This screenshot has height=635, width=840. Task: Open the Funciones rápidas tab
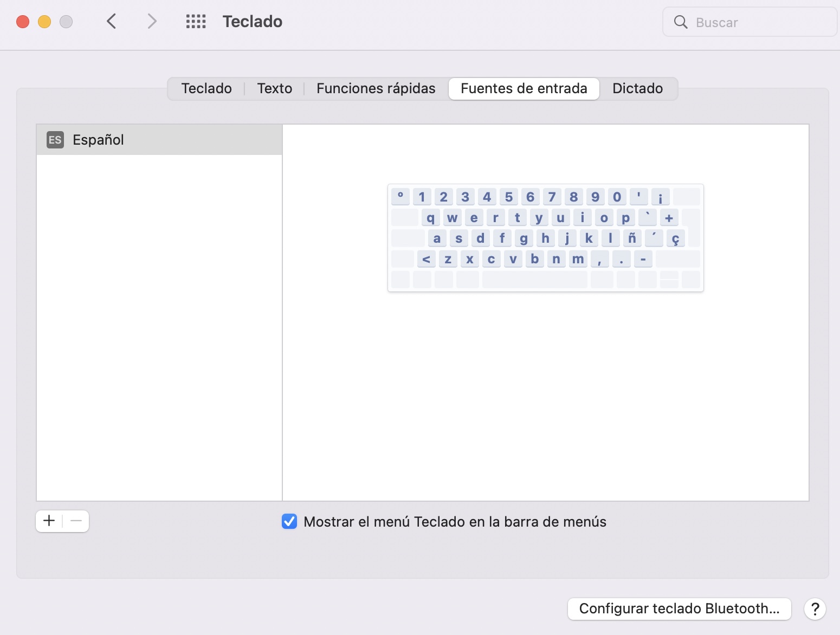[376, 88]
